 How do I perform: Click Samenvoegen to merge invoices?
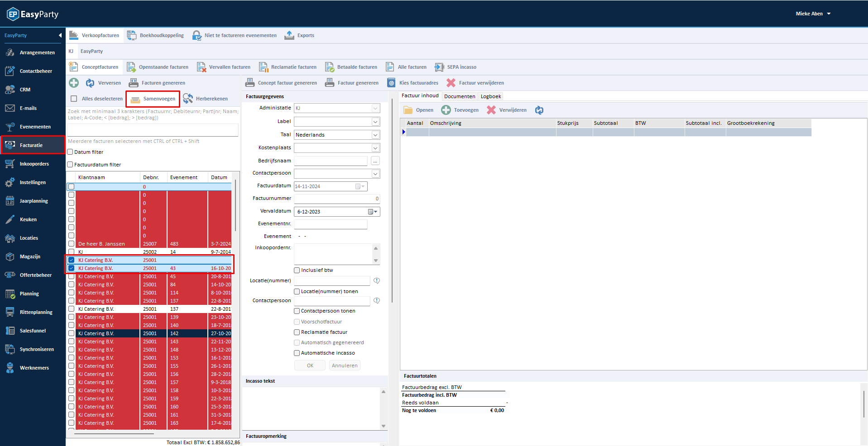[x=153, y=99]
